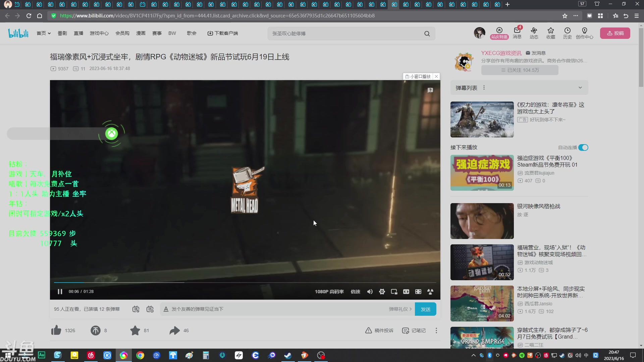Click the fullscreen icon at player's right end
The width and height of the screenshot is (644, 362).
point(430,292)
